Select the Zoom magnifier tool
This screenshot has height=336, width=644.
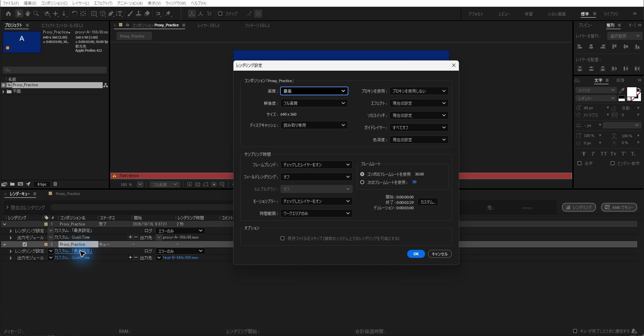(36, 14)
